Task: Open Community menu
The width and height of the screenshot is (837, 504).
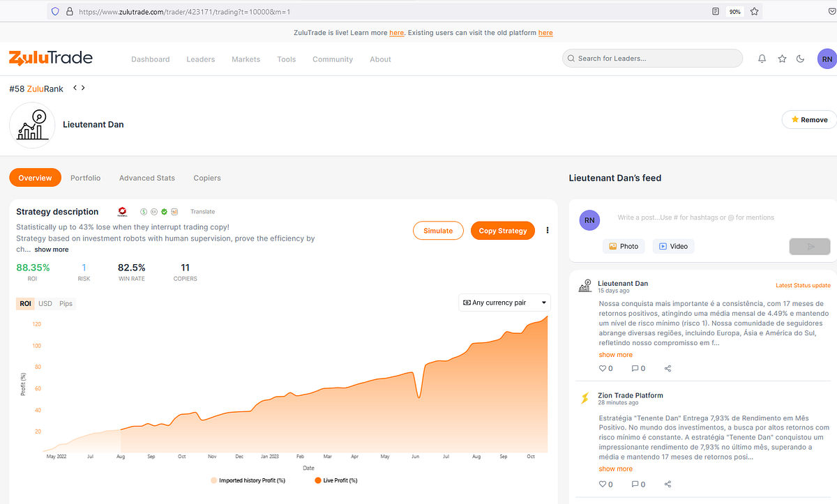Action: 333,59
